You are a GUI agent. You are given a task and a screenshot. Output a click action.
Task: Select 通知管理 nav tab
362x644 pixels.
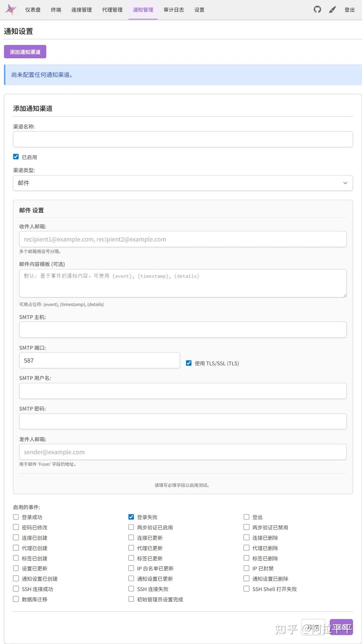tap(143, 10)
